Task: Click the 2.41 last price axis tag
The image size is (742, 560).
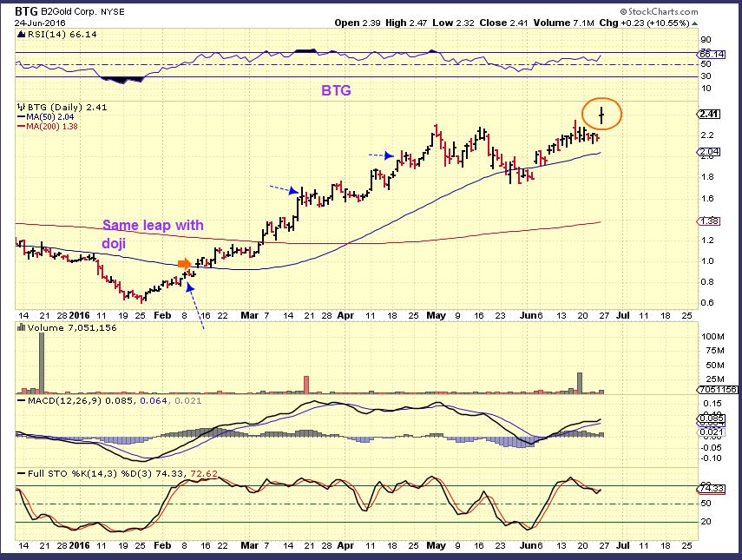Action: [x=709, y=114]
